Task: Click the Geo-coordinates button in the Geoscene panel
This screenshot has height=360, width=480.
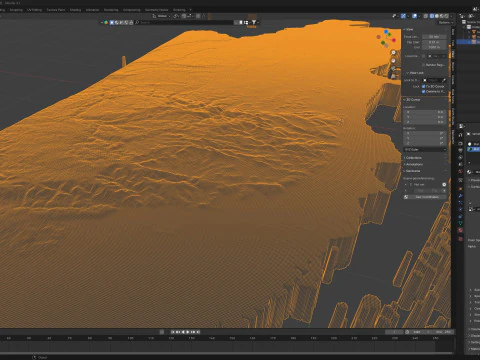Action: [x=427, y=197]
